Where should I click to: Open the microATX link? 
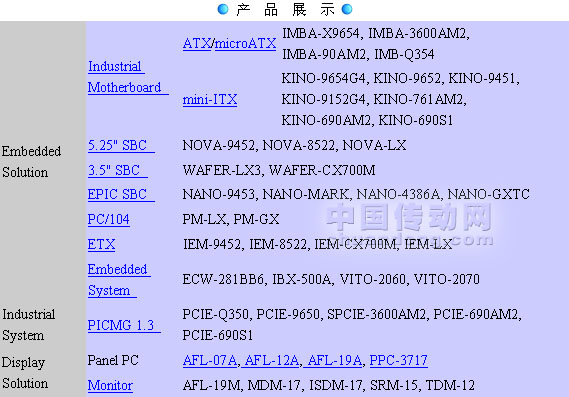point(245,44)
